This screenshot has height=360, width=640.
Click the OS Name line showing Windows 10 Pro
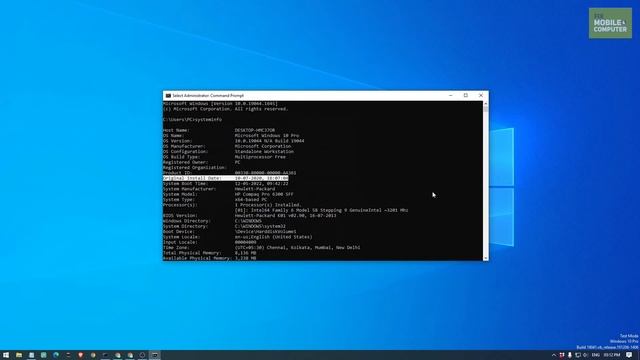[x=231, y=136]
